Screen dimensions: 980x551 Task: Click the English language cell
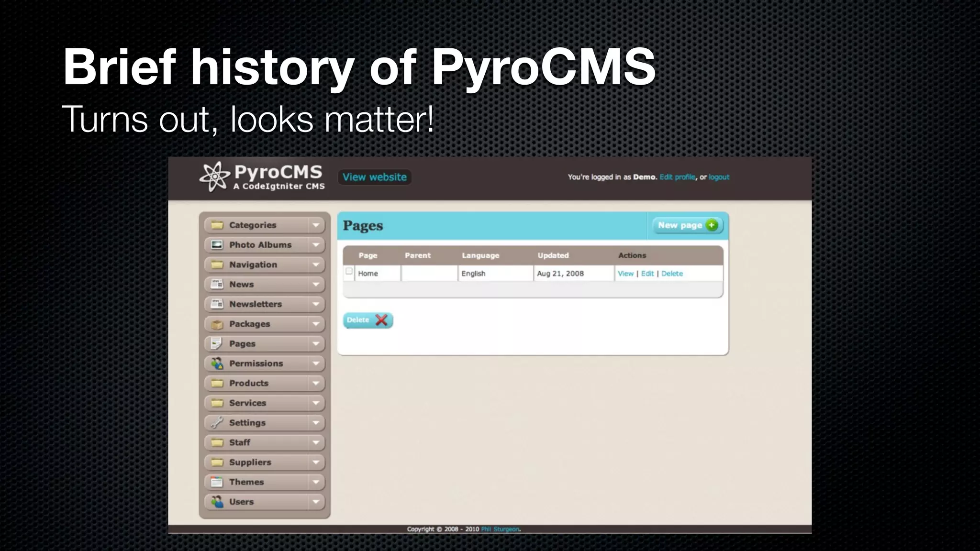tap(495, 274)
